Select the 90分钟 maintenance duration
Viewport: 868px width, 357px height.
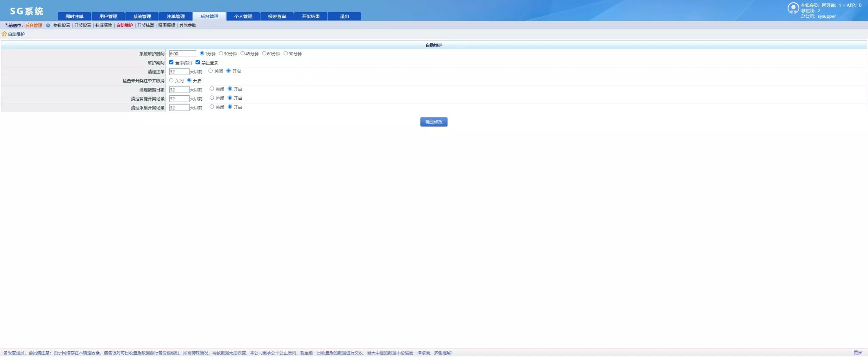285,53
